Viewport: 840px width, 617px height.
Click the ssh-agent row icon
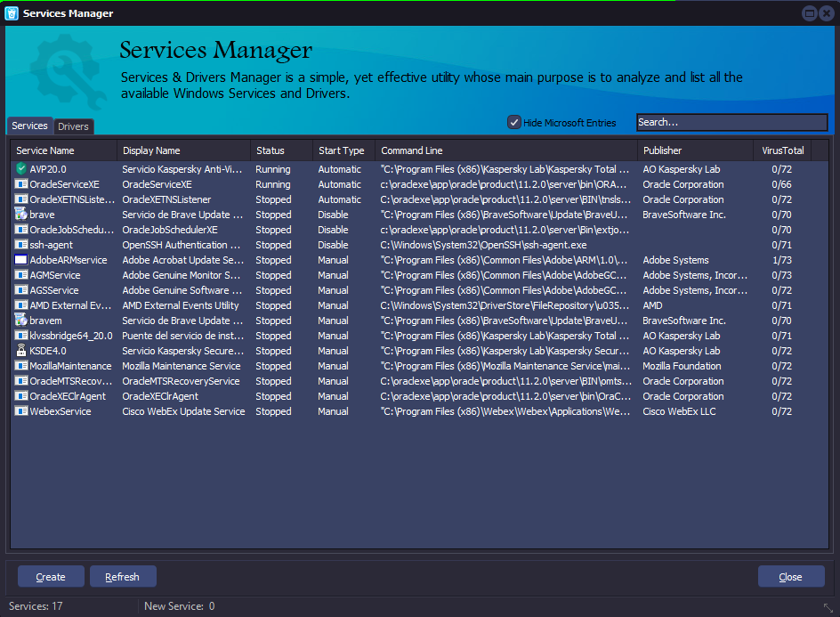point(20,245)
